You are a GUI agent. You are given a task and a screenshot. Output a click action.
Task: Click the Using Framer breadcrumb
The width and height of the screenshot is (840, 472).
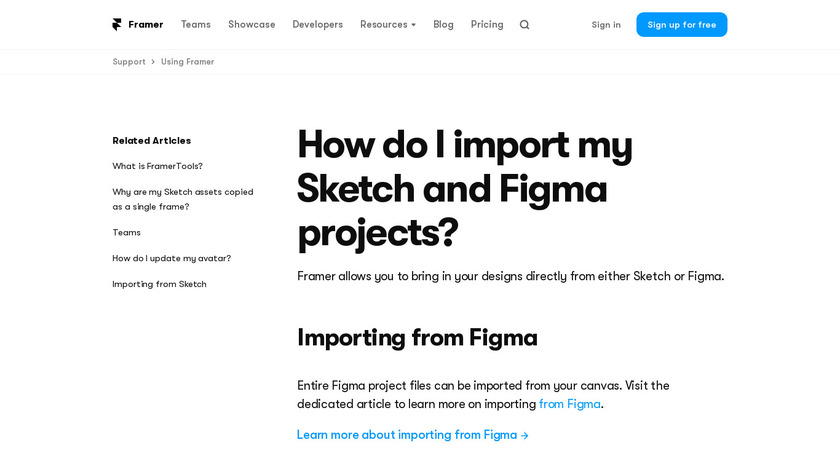[x=187, y=62]
